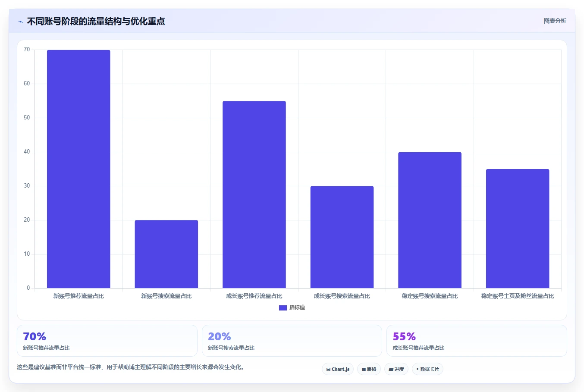Select the Chart.js tag
584x392 pixels.
338,369
